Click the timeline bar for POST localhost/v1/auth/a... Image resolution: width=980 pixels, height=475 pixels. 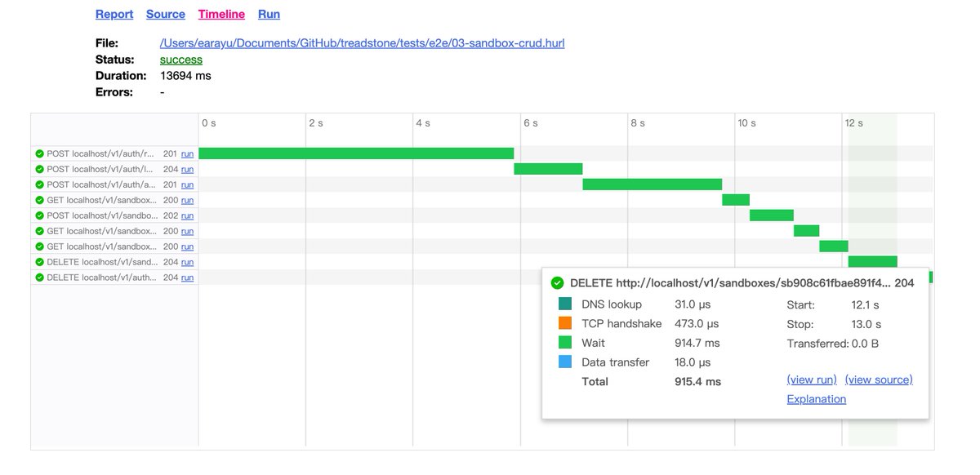coord(652,184)
